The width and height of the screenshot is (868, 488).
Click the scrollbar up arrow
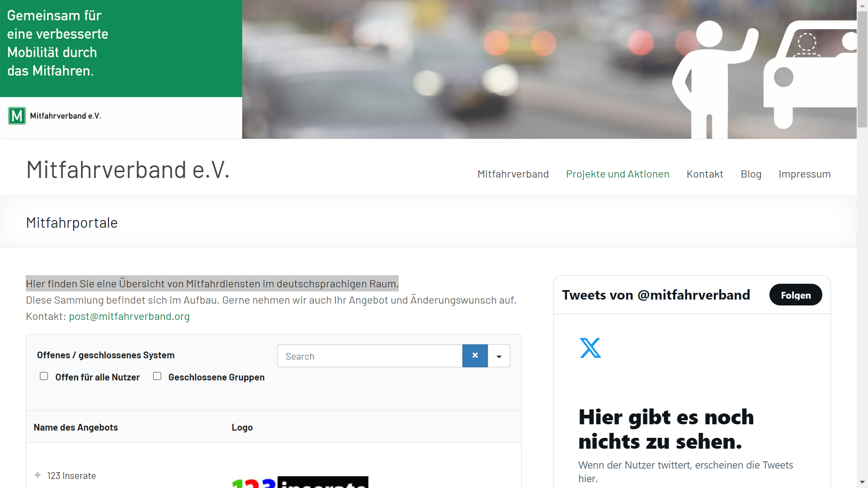pos(862,6)
